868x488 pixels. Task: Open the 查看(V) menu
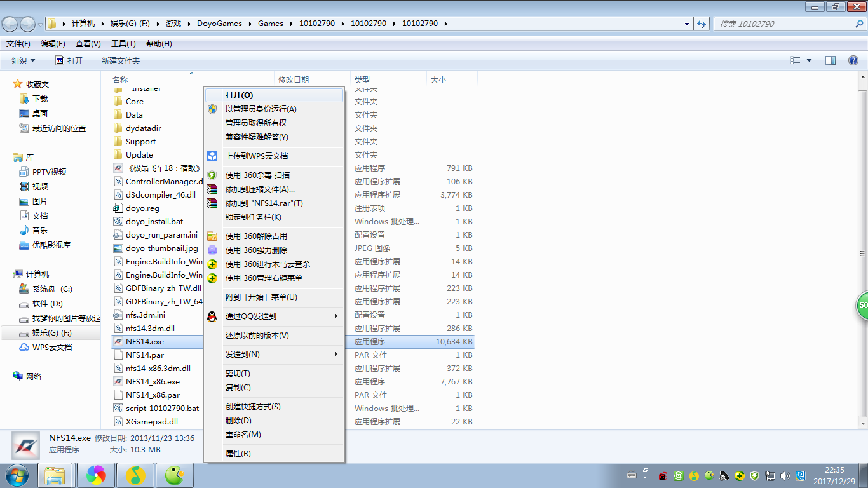(x=88, y=44)
